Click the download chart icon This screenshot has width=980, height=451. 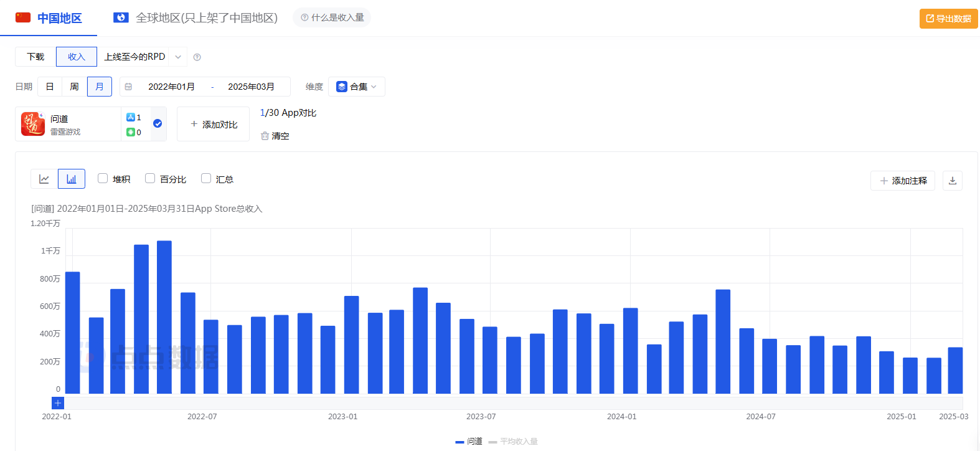point(952,181)
